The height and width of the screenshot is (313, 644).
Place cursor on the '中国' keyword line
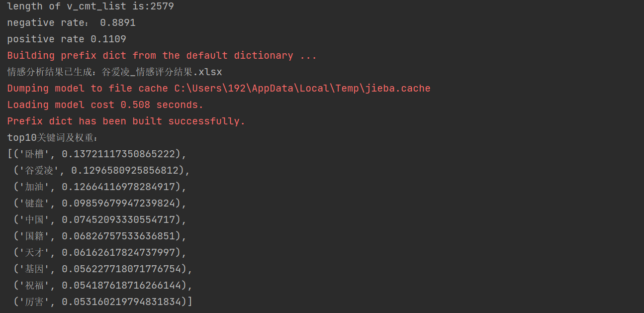(x=99, y=220)
